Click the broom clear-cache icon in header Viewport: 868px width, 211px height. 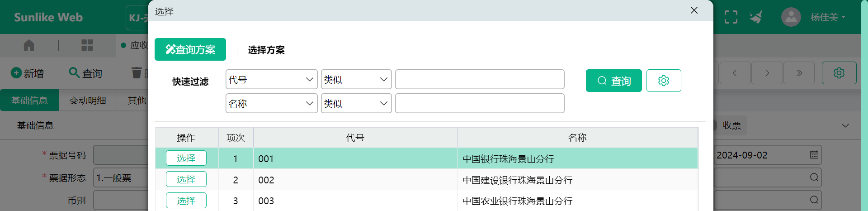[756, 17]
